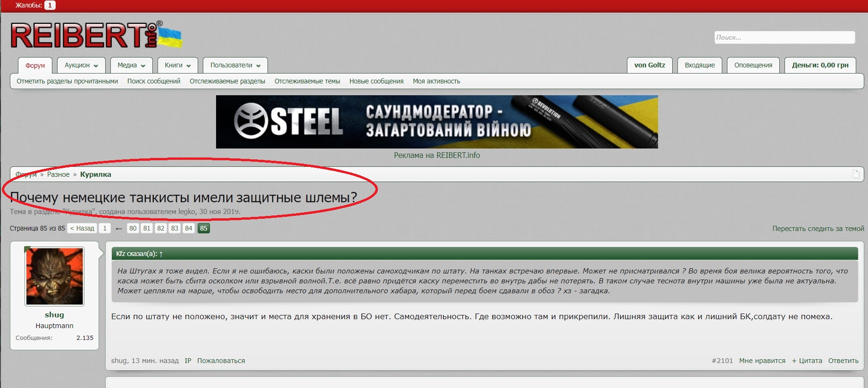Open Поиск сообщений
Image resolution: width=868 pixels, height=388 pixels.
(154, 81)
